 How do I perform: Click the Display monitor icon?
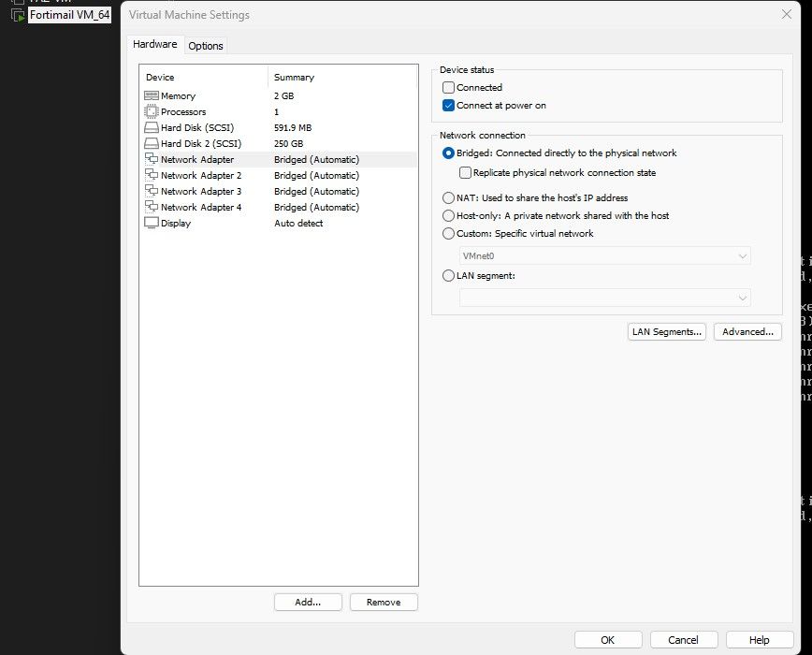click(x=152, y=223)
